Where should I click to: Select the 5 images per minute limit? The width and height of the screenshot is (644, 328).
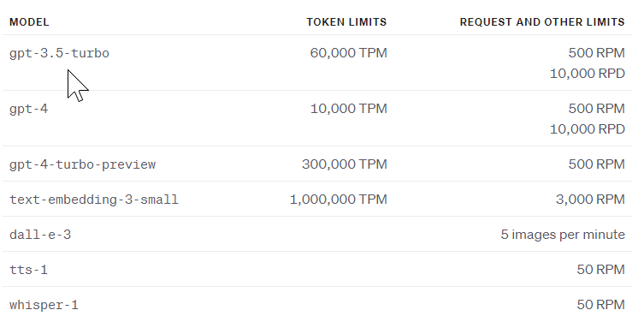(x=563, y=235)
